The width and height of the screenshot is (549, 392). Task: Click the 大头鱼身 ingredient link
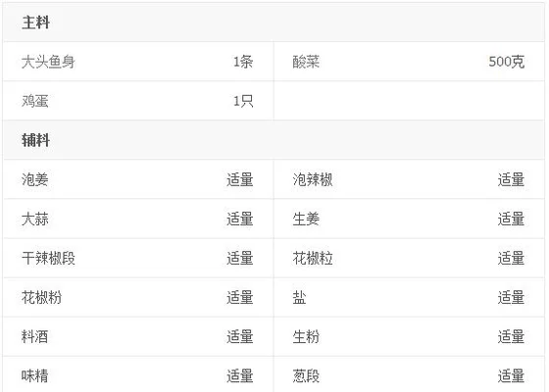48,62
